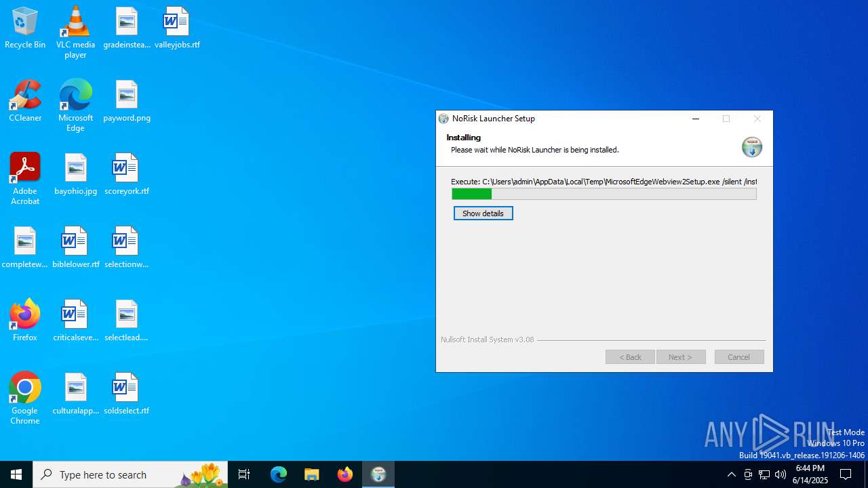Viewport: 868px width, 488px height.
Task: Select the selectlead... file icon
Action: point(127,321)
